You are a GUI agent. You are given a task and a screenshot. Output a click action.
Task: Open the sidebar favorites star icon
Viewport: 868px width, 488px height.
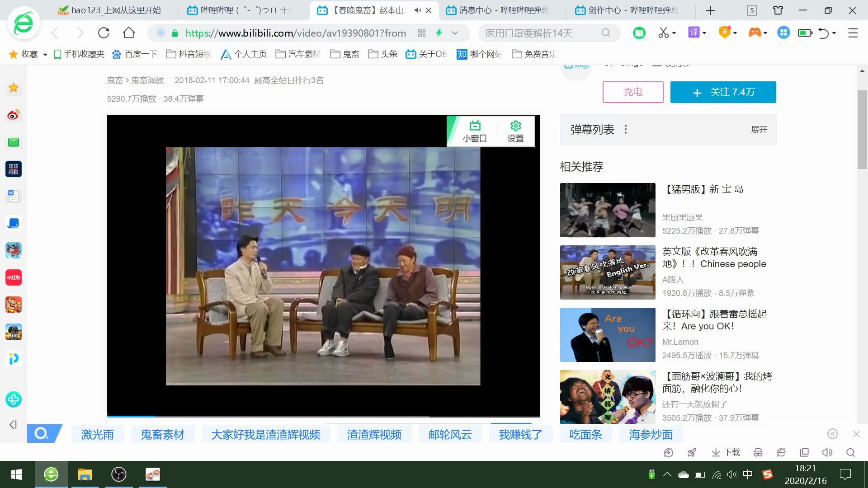pyautogui.click(x=14, y=88)
